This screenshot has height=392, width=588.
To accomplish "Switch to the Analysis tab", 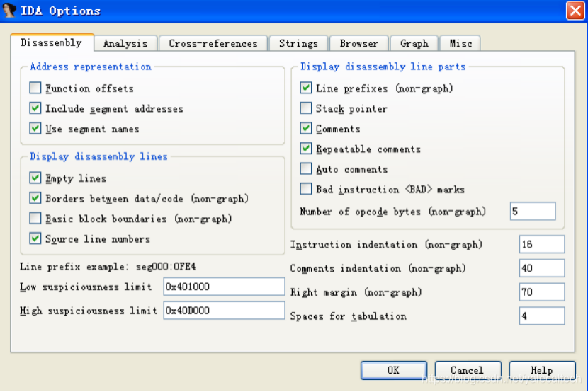I will (x=125, y=43).
